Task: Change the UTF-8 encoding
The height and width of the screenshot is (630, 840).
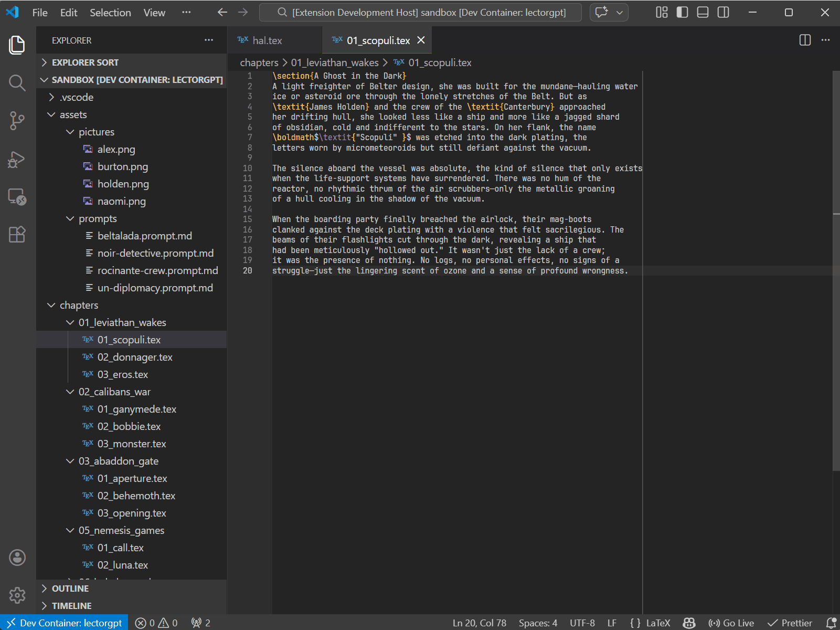Action: [x=582, y=623]
